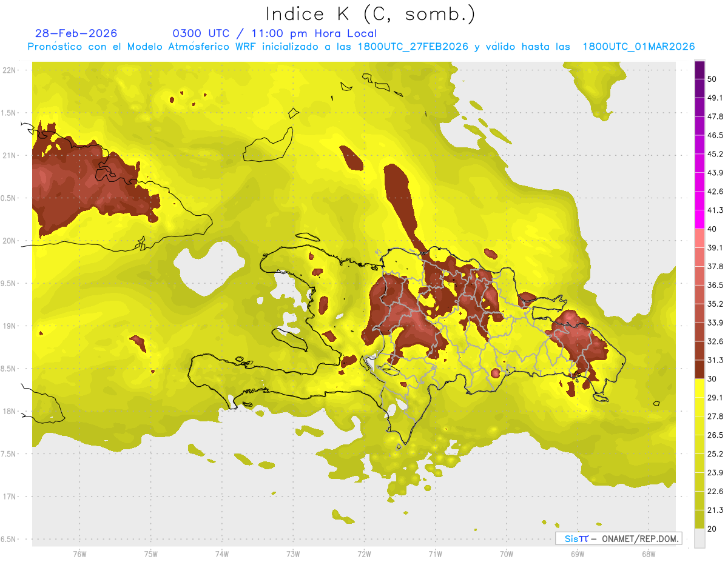Click the '43.9' color scale value
This screenshot has height=562, width=728.
click(x=715, y=173)
